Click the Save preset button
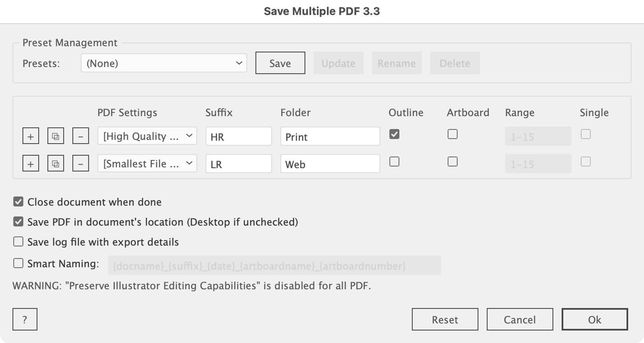The image size is (644, 343). (280, 63)
